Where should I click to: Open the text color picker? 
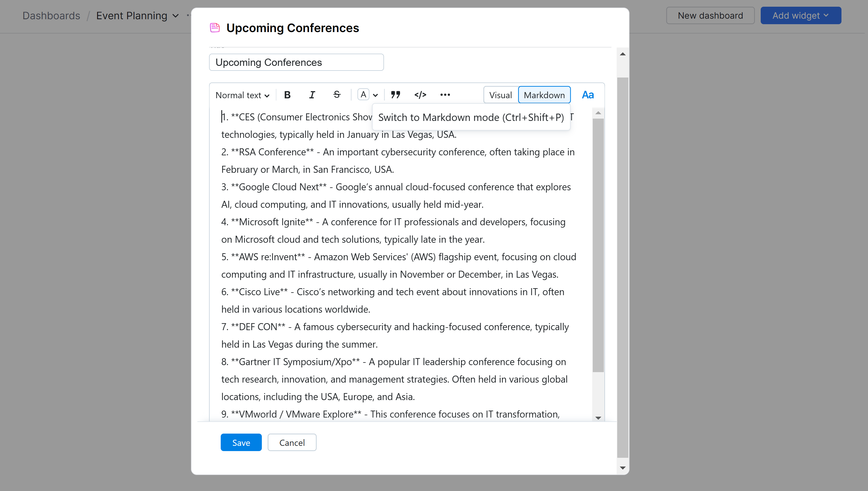click(x=363, y=95)
